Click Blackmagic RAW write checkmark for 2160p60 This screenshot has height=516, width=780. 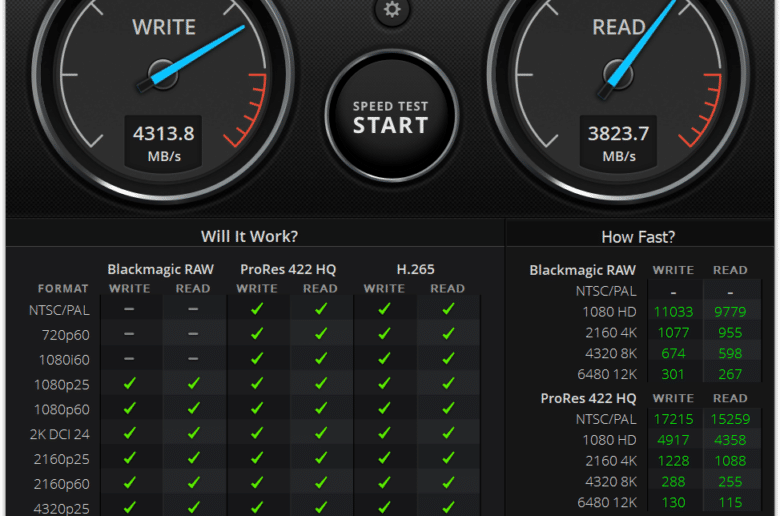(130, 482)
